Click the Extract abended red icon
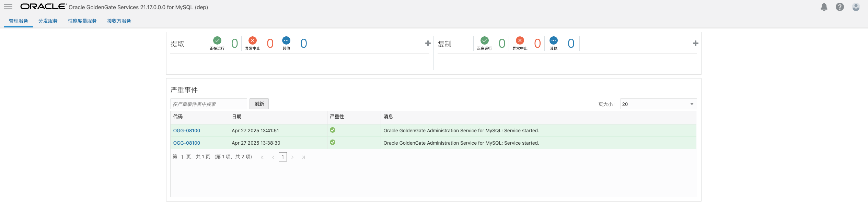The height and width of the screenshot is (206, 868). [253, 40]
